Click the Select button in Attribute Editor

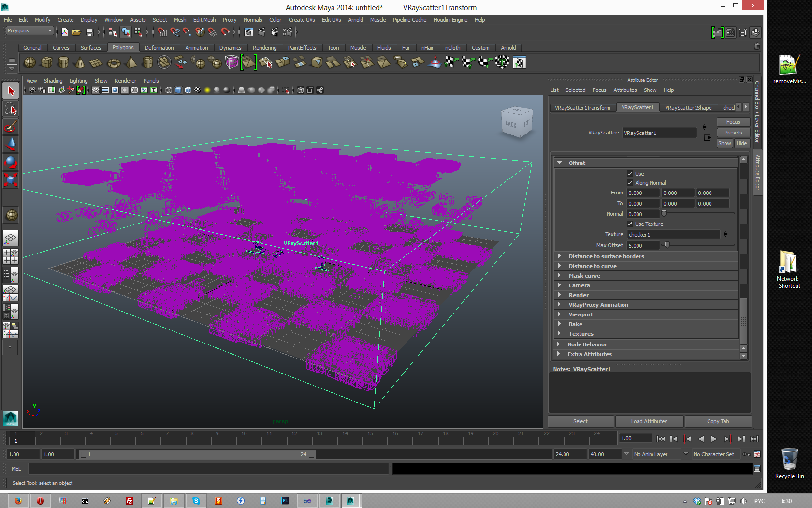pos(580,421)
